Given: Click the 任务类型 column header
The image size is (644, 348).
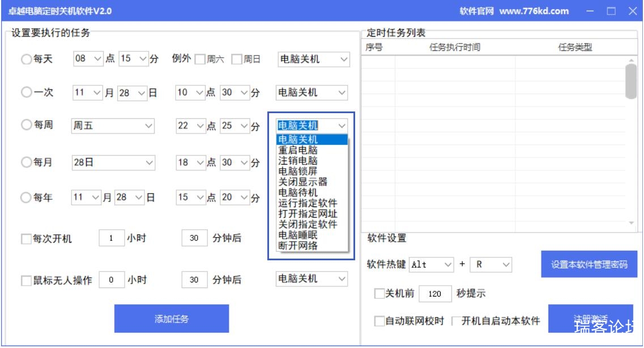Looking at the screenshot, I should point(575,47).
